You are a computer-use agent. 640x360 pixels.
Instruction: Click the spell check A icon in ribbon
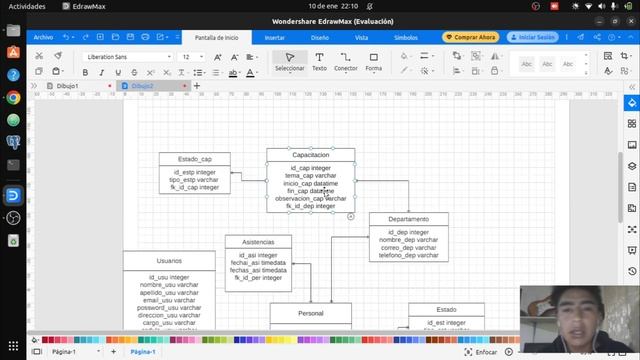608,71
